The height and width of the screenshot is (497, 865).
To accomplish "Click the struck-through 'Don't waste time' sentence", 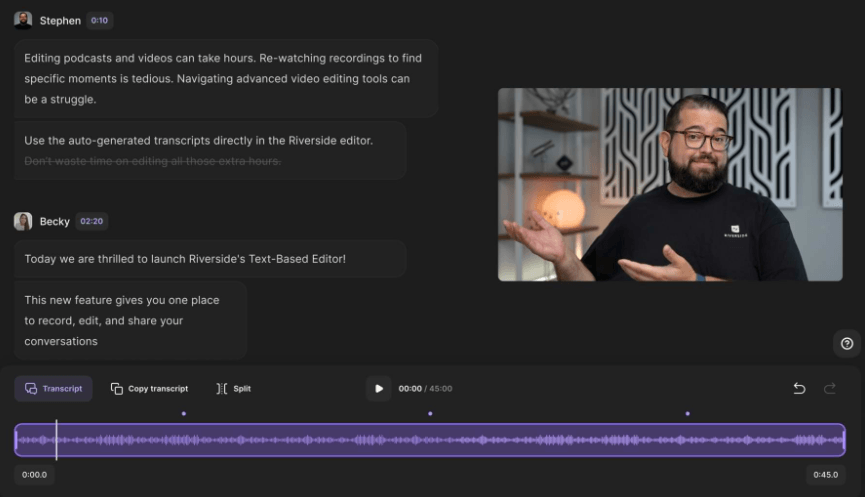I will (x=153, y=161).
